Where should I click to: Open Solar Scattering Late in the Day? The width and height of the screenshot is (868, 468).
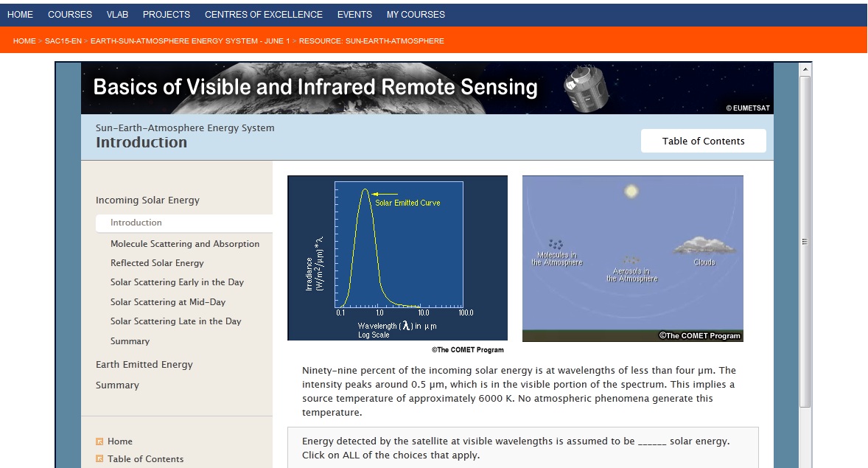(x=175, y=321)
